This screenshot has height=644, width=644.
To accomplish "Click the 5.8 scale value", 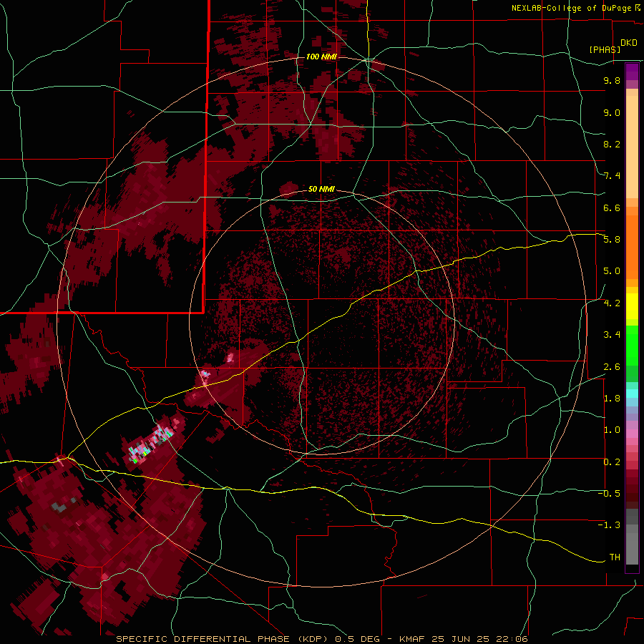I will click(612, 240).
